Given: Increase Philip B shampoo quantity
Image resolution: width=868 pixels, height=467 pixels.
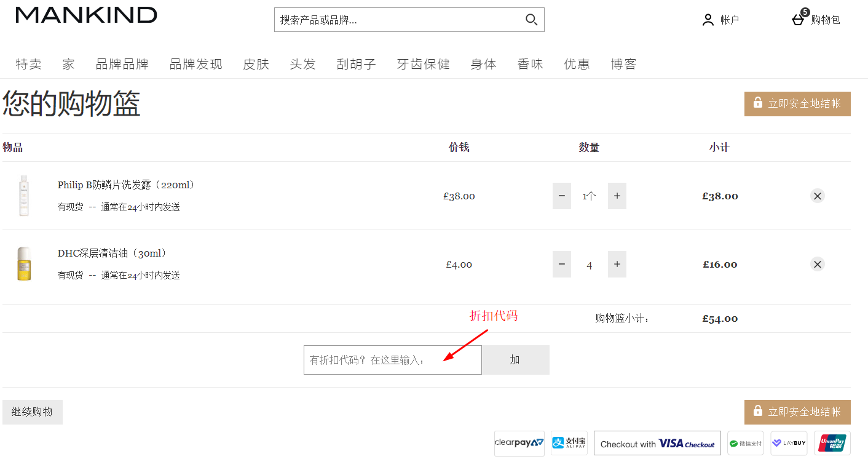Looking at the screenshot, I should (x=617, y=196).
